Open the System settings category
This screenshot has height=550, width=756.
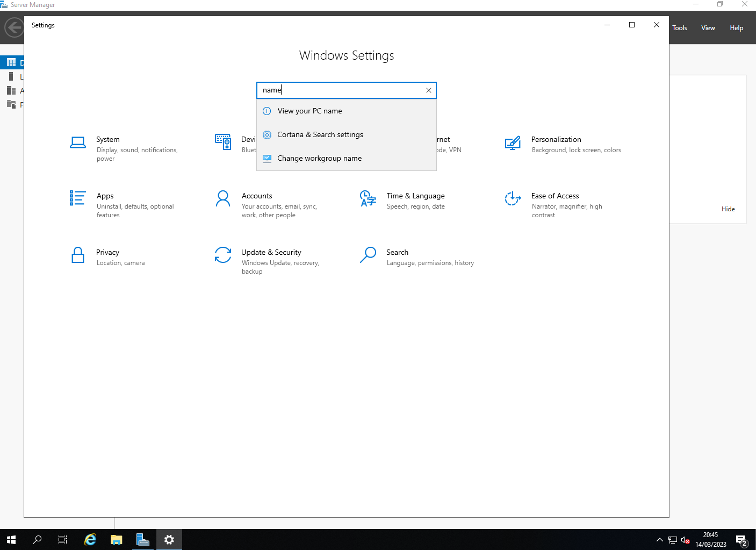tap(107, 140)
